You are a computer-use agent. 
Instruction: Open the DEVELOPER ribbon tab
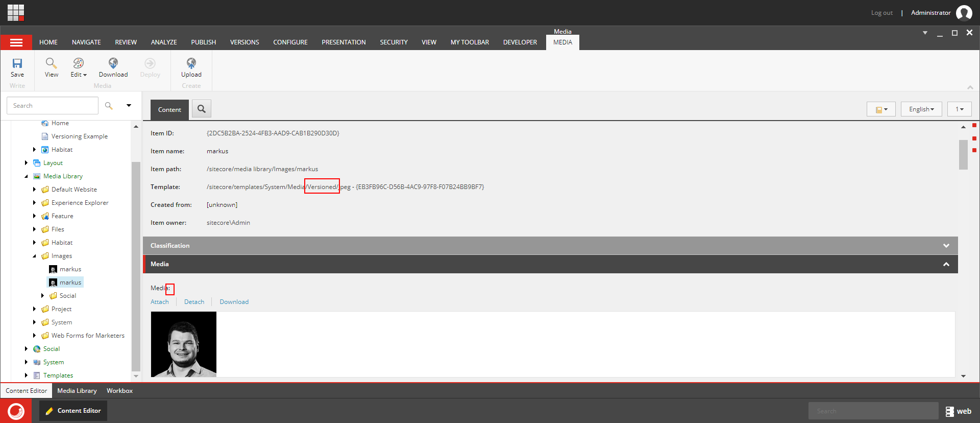(x=520, y=42)
